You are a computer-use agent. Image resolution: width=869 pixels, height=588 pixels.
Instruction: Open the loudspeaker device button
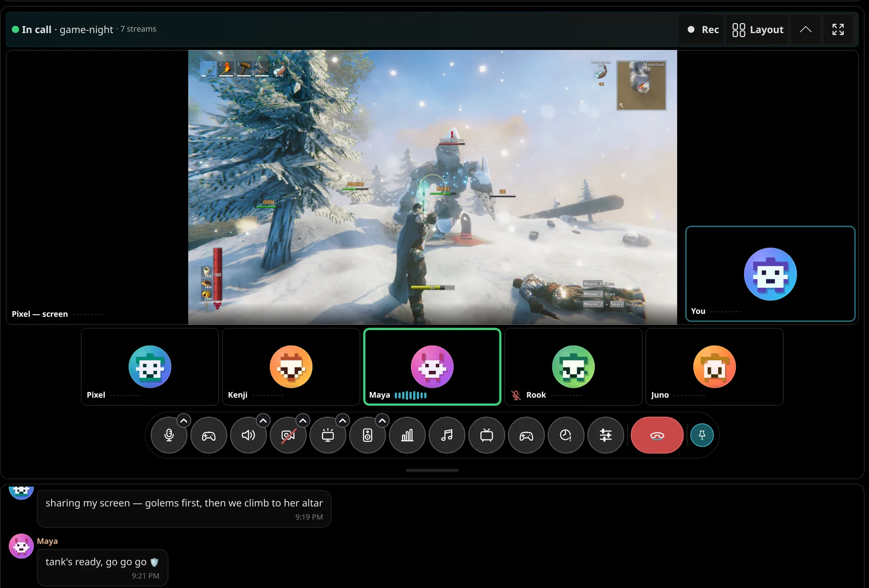(x=367, y=435)
